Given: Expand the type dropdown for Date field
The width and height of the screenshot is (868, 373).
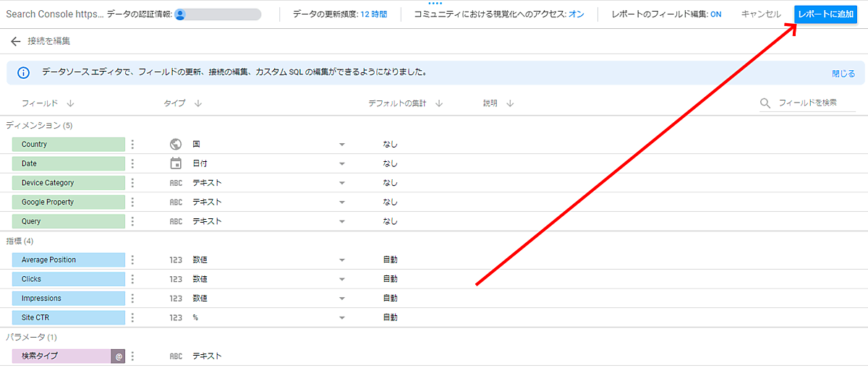Looking at the screenshot, I should click(342, 164).
